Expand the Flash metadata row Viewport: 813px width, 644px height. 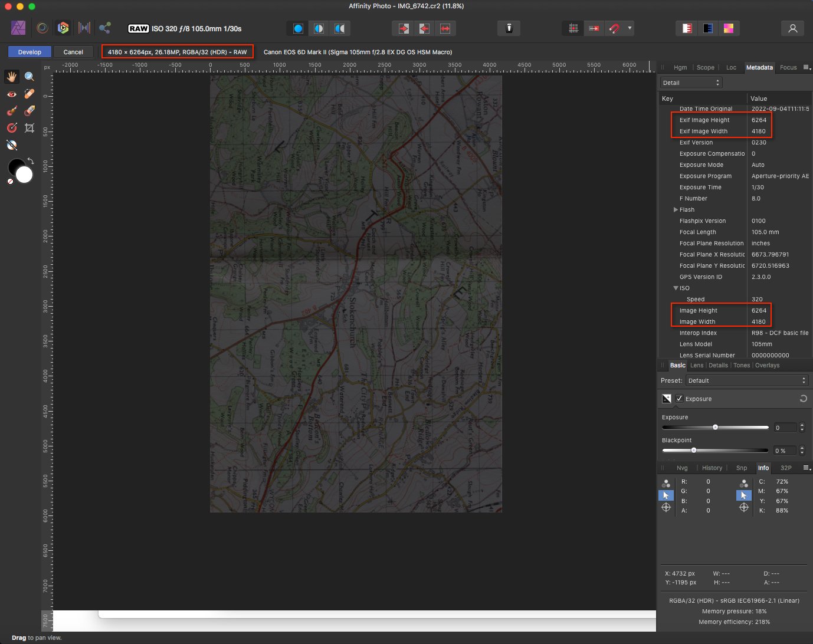(x=676, y=209)
